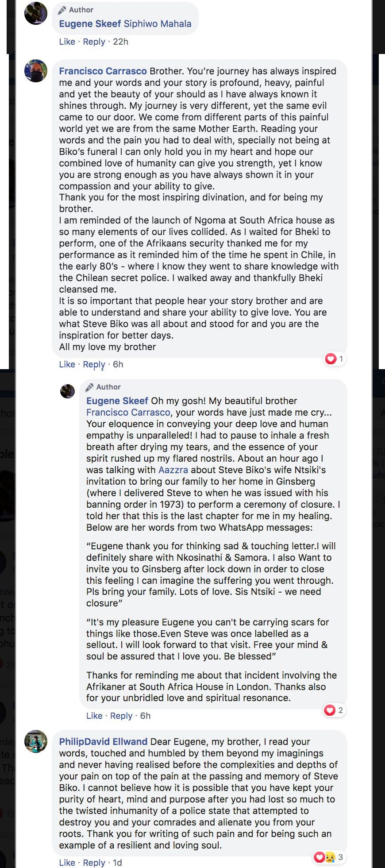
Task: Click Eugene Skeef's avatar on nested reply
Action: pos(68,391)
